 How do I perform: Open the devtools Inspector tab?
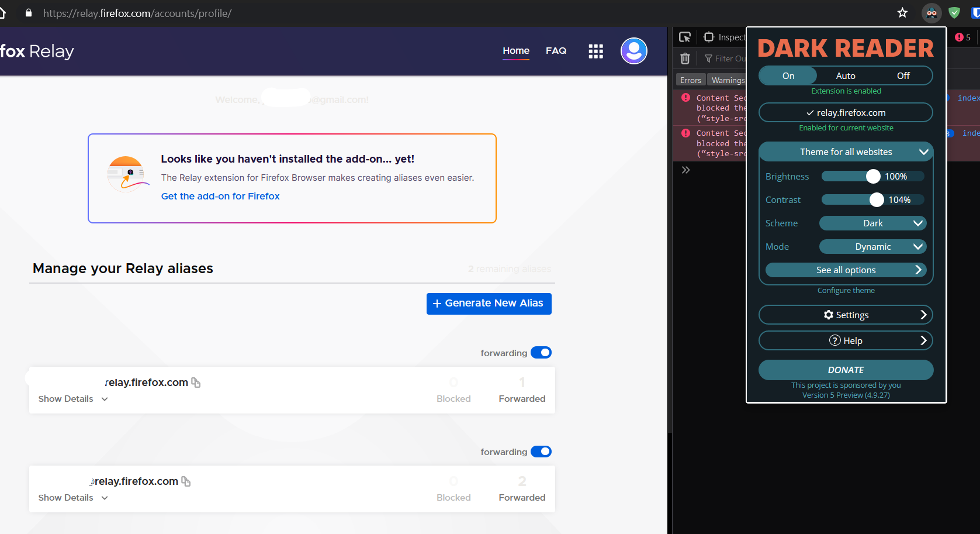(725, 37)
